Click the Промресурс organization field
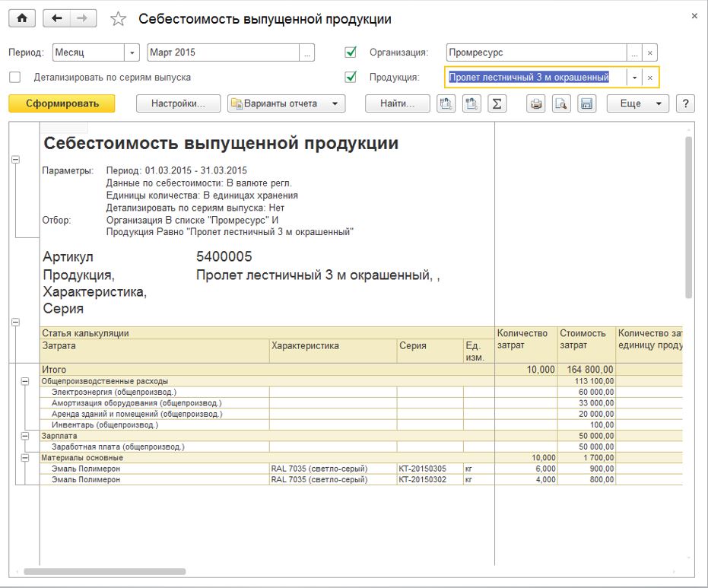Viewport: 708px width, 588px height. click(536, 52)
